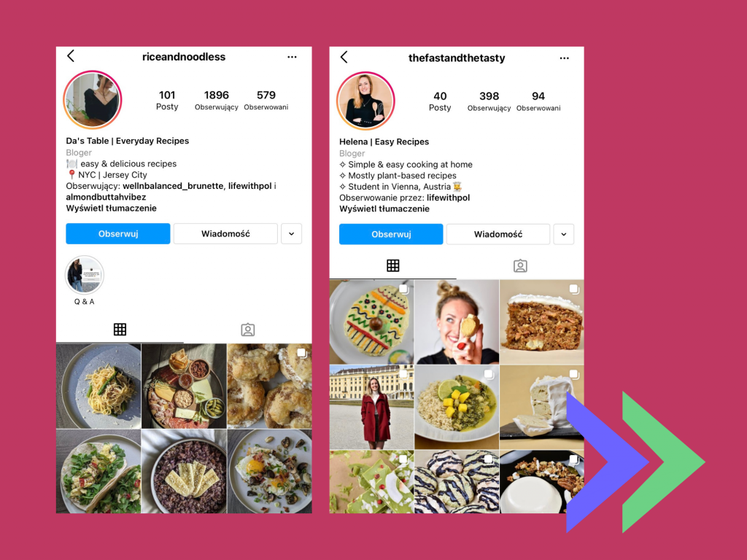Send Wiadomość to riceandnoodless
This screenshot has width=747, height=560.
click(x=225, y=234)
